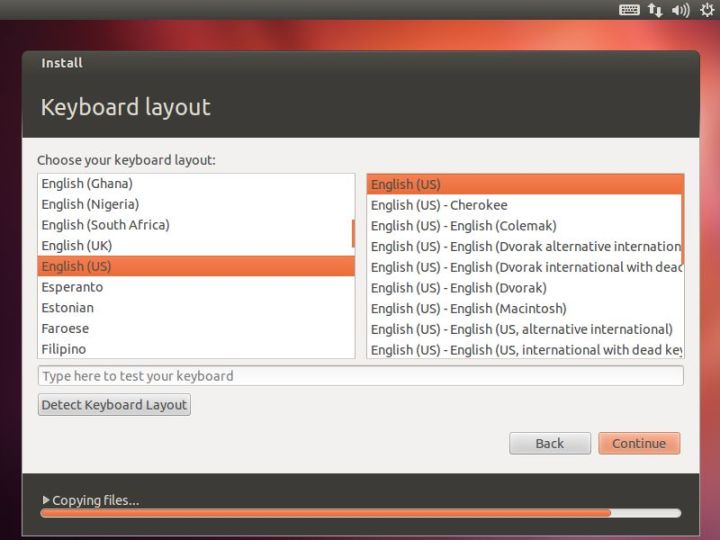Viewport: 720px width, 540px height.
Task: Open the network connection indicator
Action: pos(655,10)
